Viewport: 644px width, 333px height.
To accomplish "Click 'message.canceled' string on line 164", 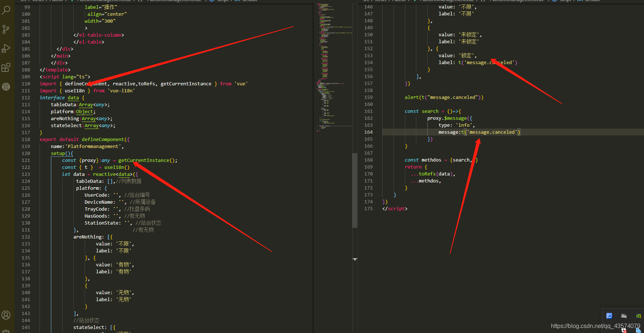I will pyautogui.click(x=492, y=132).
